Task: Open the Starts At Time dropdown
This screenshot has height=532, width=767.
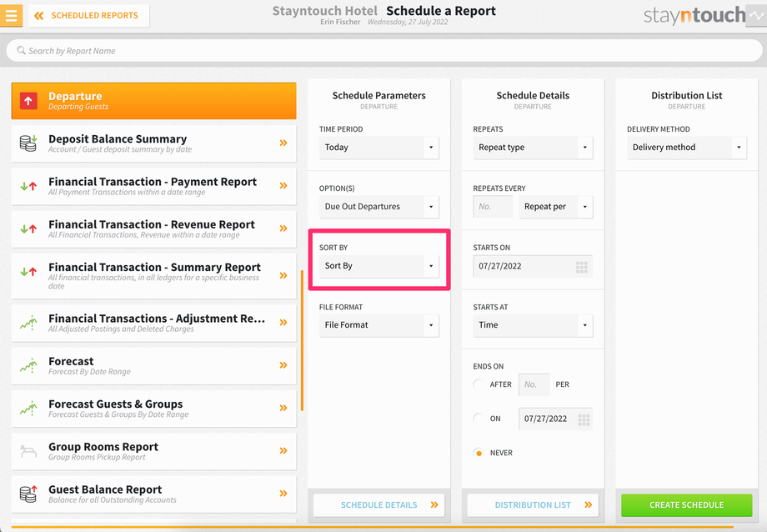Action: pyautogui.click(x=533, y=325)
